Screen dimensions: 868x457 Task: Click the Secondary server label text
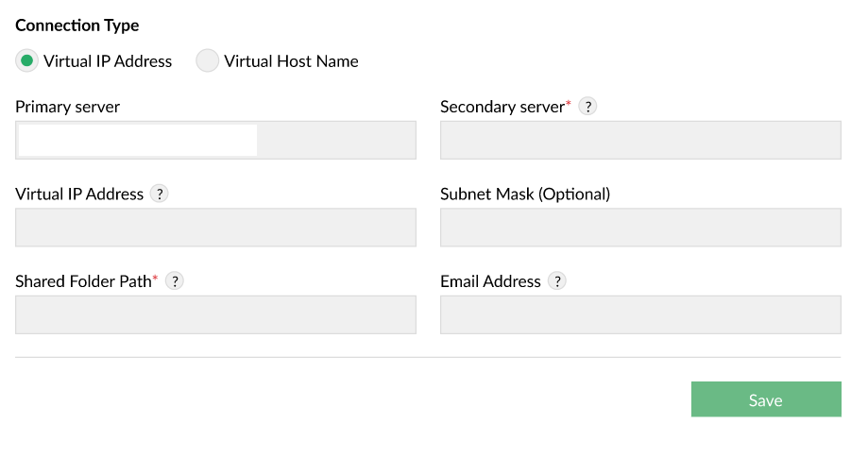502,107
